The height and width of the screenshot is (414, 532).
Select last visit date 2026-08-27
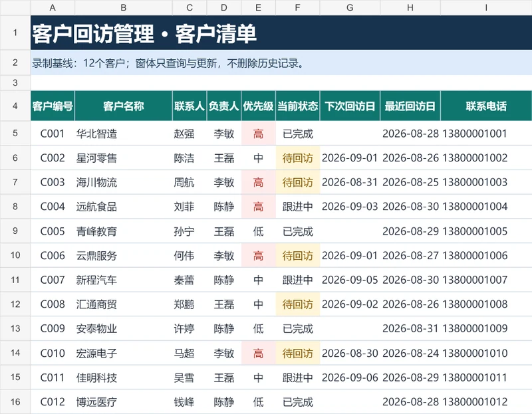(410, 256)
